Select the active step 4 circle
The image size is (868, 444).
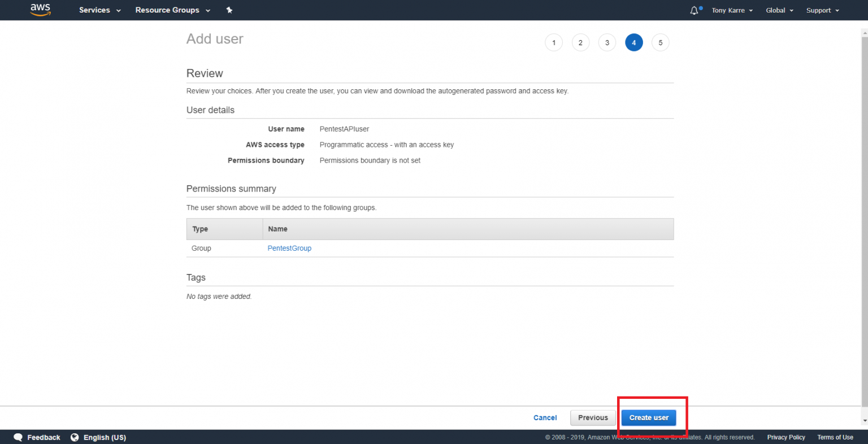tap(633, 42)
